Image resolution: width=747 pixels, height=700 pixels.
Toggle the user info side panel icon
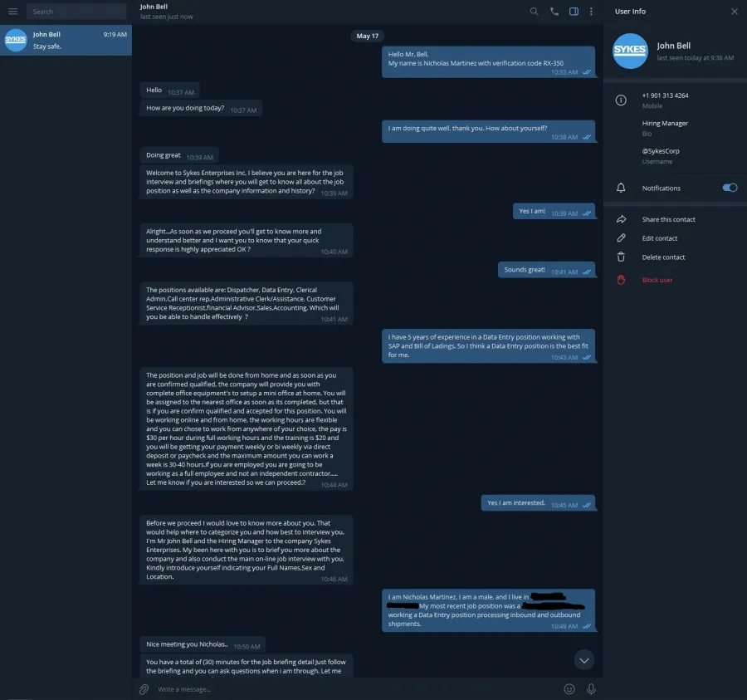tap(574, 12)
